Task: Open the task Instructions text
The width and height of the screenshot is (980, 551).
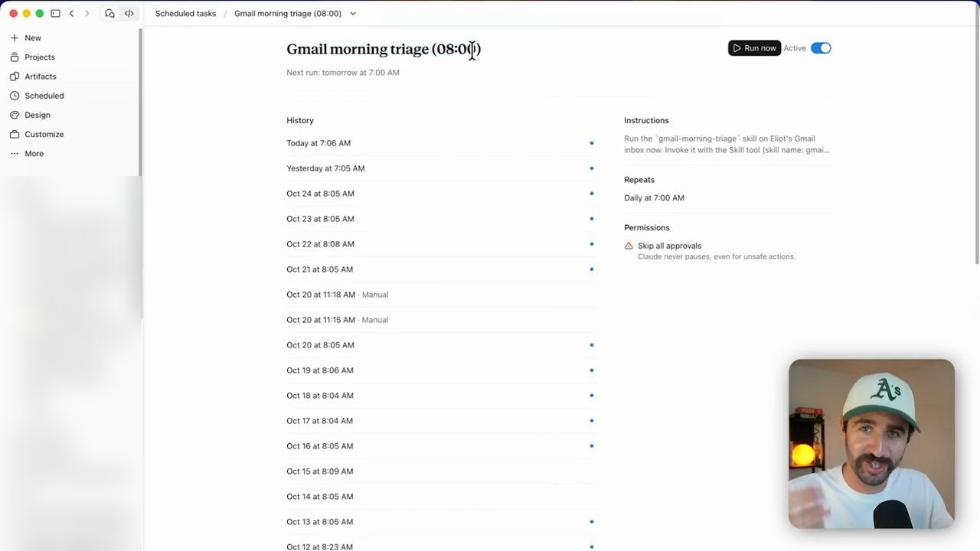Action: (727, 145)
